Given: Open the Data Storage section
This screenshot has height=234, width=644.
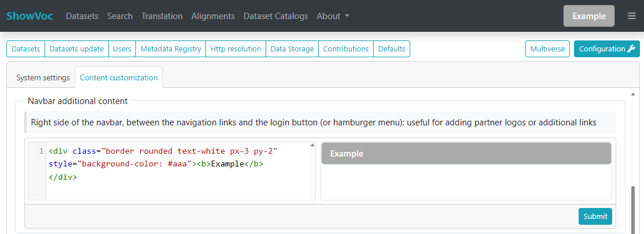Looking at the screenshot, I should point(292,49).
